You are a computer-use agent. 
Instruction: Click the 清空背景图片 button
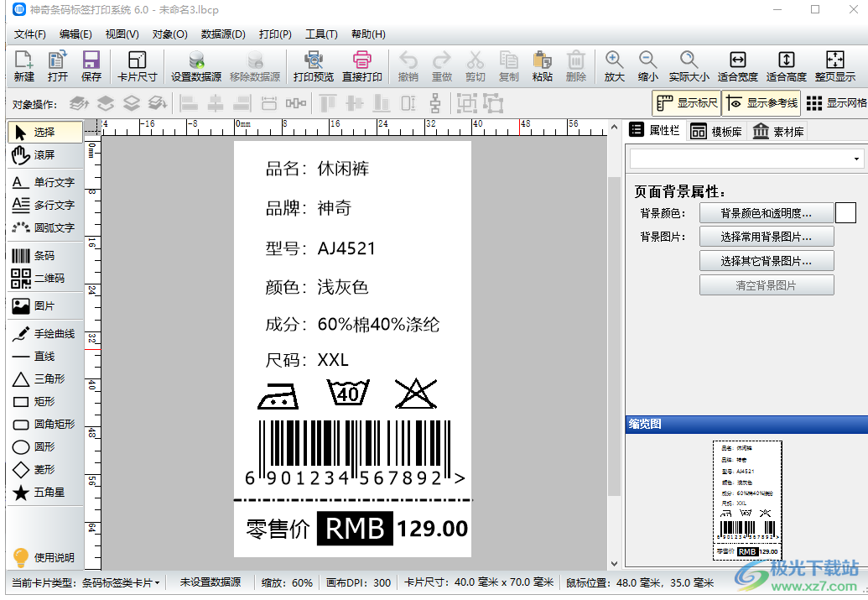767,285
